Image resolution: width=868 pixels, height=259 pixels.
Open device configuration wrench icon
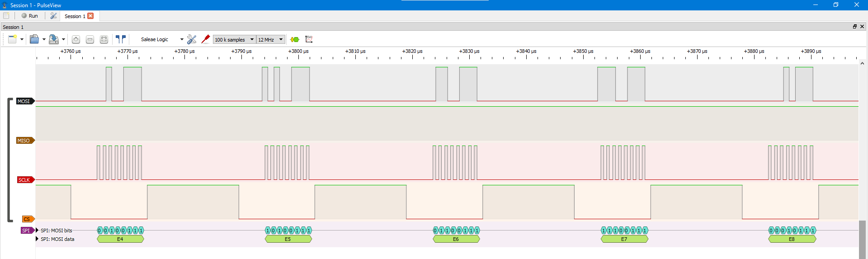192,39
